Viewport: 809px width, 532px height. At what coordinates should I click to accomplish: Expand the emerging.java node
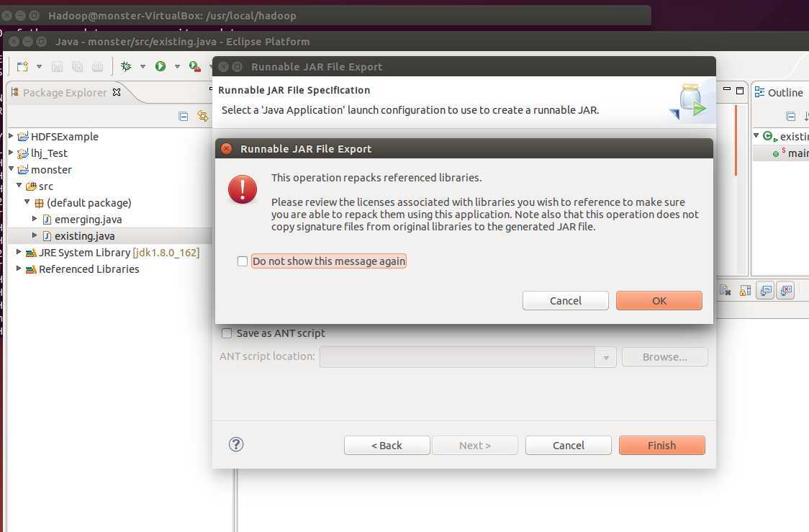pos(35,218)
